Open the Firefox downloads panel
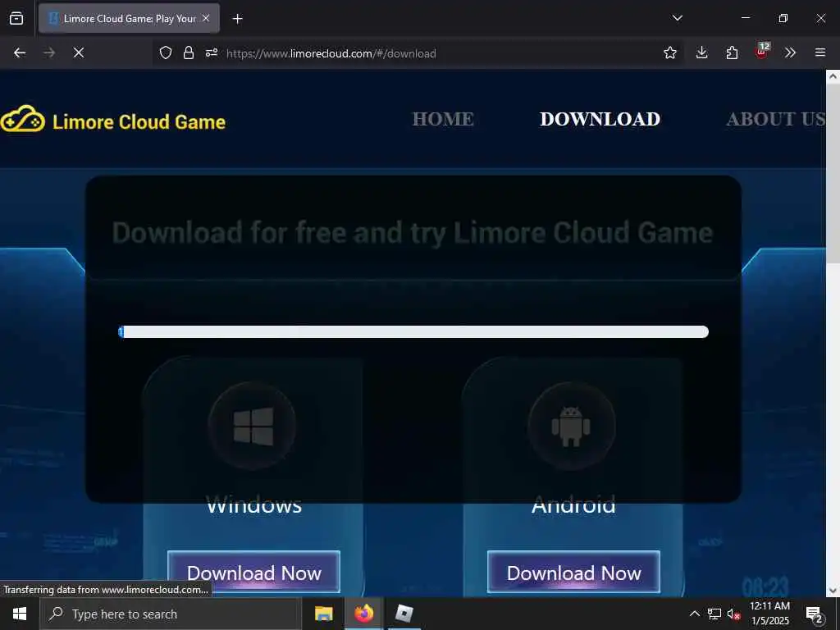This screenshot has width=840, height=630. click(x=702, y=52)
